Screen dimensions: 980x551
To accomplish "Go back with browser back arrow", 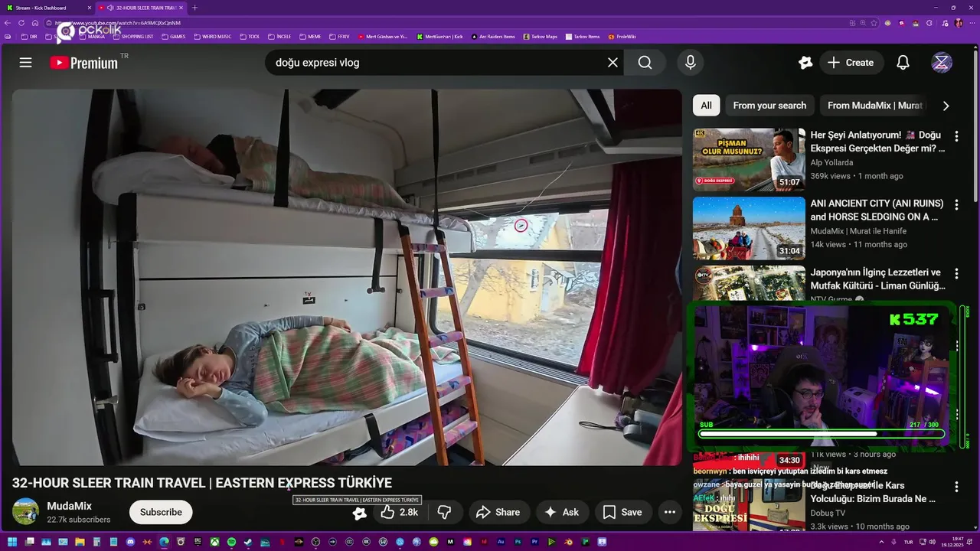I will coord(8,23).
